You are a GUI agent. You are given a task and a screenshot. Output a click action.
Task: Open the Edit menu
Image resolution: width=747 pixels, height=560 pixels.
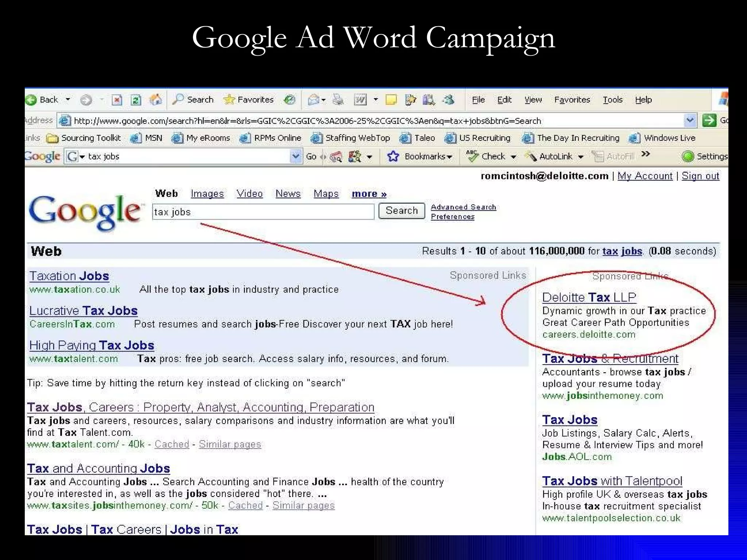tap(504, 100)
